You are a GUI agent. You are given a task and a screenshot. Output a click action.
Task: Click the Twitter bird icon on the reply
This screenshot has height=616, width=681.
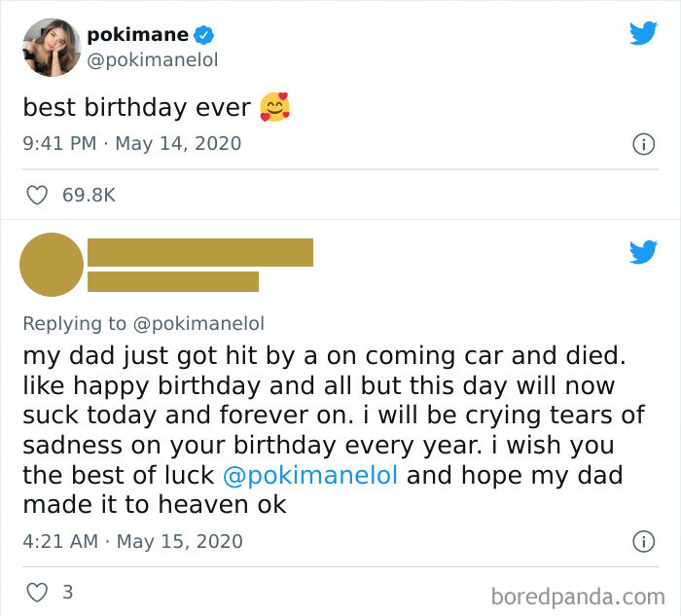tap(642, 252)
